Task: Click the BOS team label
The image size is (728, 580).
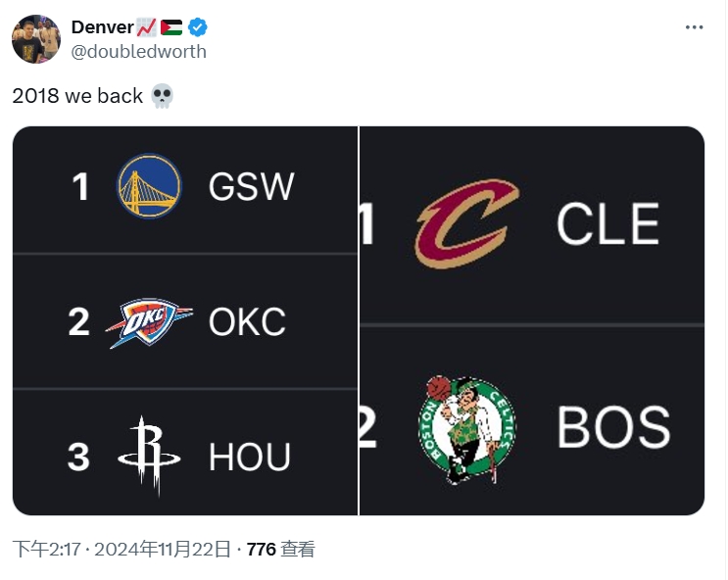Action: (x=613, y=428)
